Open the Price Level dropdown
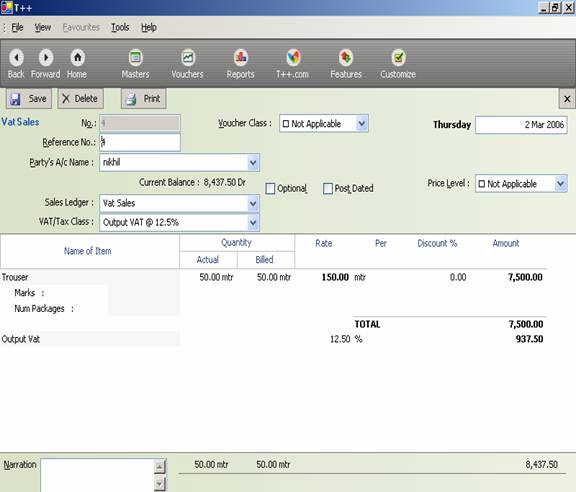Image resolution: width=576 pixels, height=492 pixels. point(561,183)
